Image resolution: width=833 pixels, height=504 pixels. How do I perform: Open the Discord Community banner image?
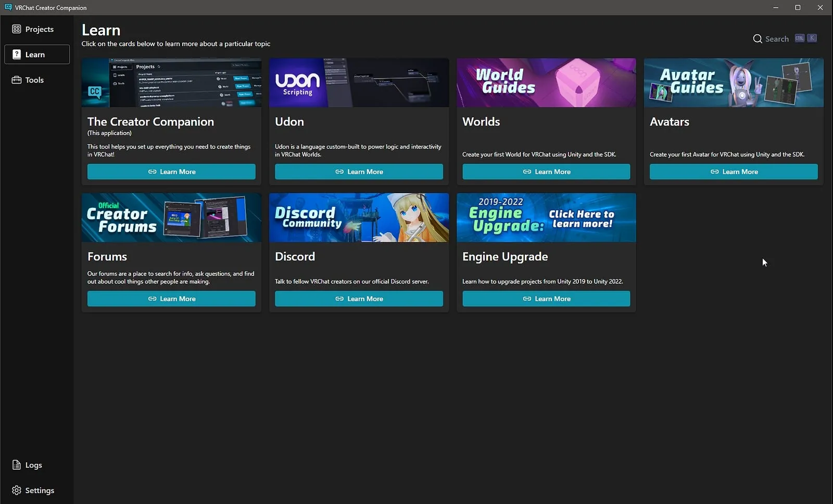[x=359, y=218]
